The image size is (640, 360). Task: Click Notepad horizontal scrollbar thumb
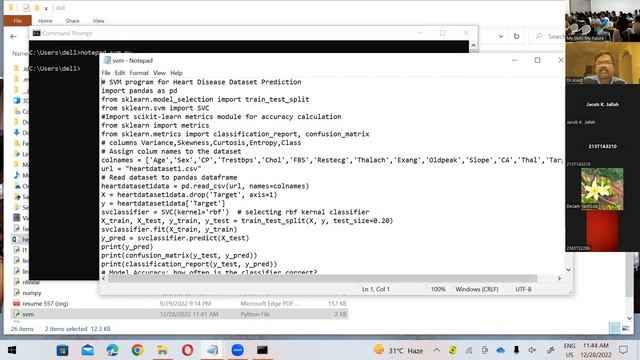(x=322, y=278)
